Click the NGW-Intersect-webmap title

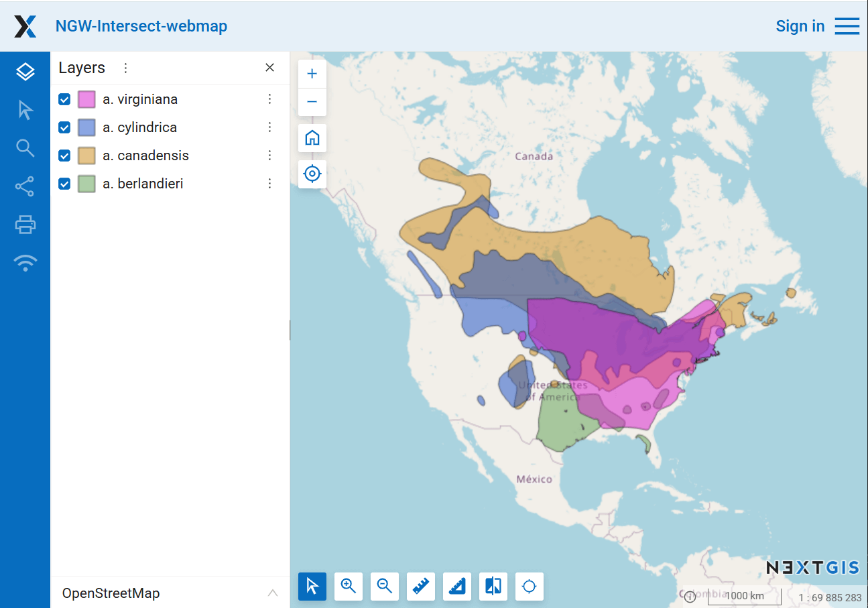[x=141, y=26]
